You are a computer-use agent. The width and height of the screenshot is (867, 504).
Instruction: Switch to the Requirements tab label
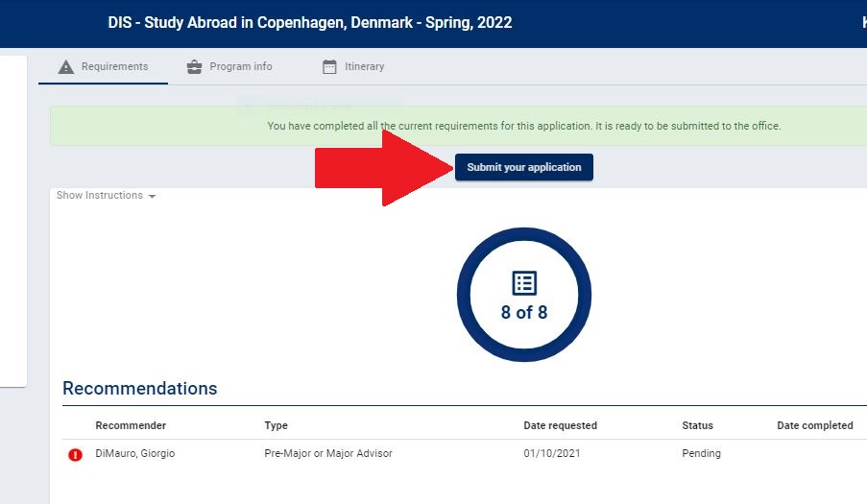click(114, 67)
